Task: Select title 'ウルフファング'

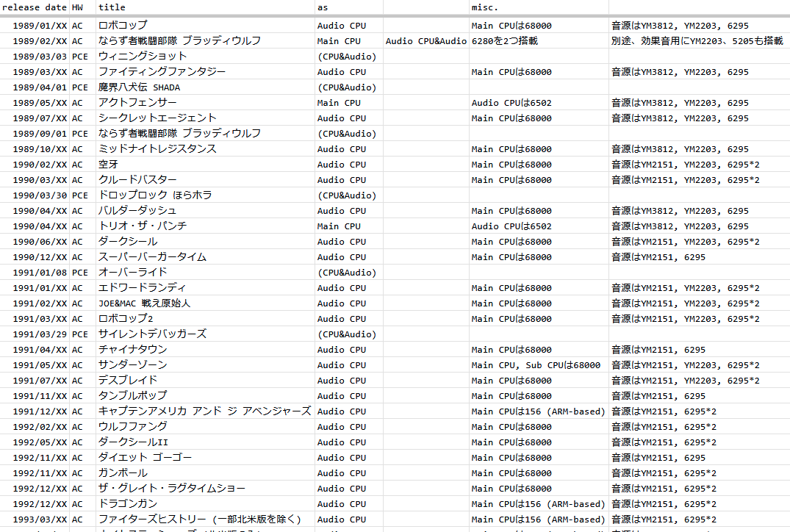Action: coord(132,426)
